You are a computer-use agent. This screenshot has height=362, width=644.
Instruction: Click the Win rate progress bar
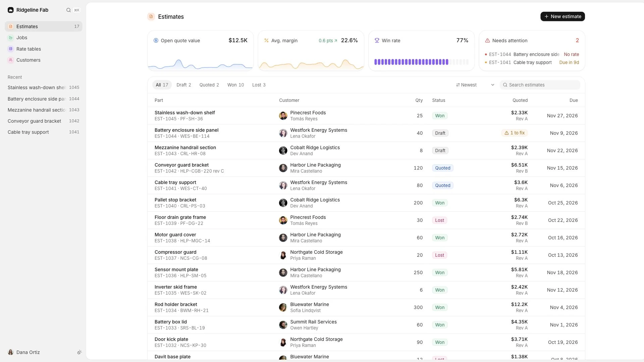tap(421, 62)
